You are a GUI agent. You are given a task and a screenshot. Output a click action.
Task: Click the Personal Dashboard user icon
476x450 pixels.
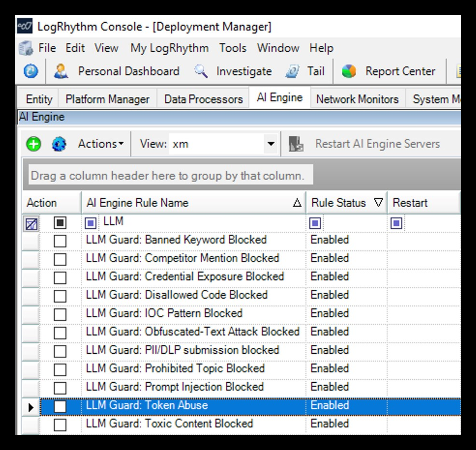[x=61, y=71]
